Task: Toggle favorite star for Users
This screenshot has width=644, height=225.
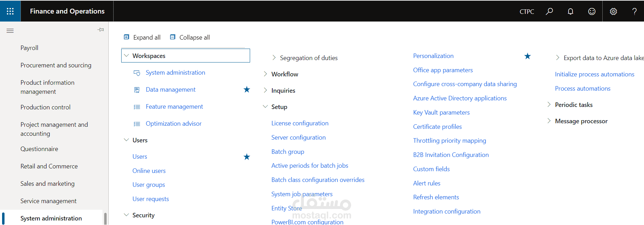Action: (247, 157)
